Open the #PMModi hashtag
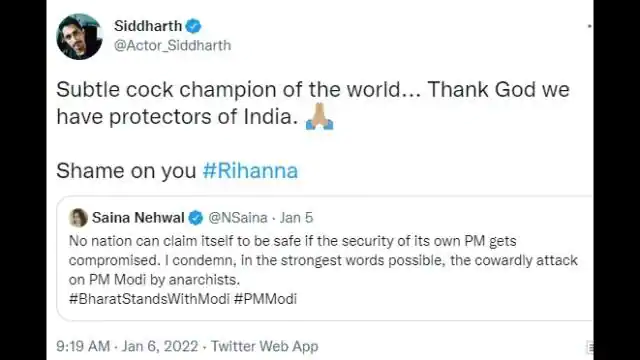The height and width of the screenshot is (360, 640). pyautogui.click(x=265, y=299)
